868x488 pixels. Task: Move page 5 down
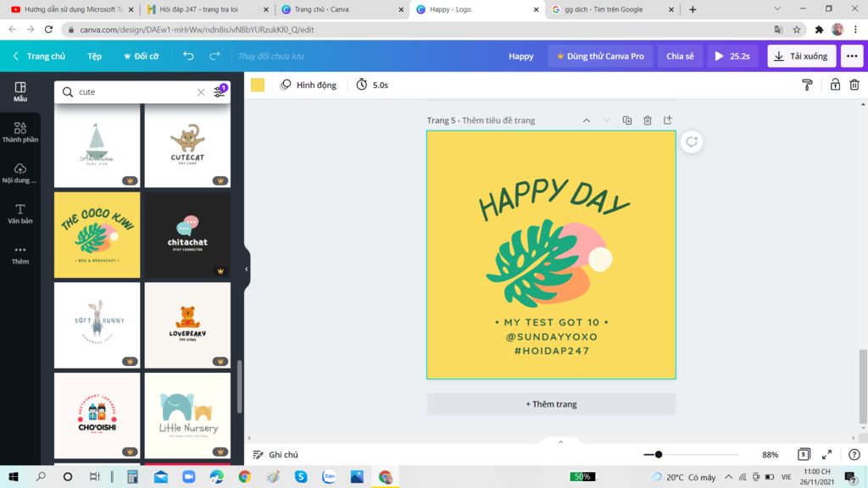click(x=607, y=120)
